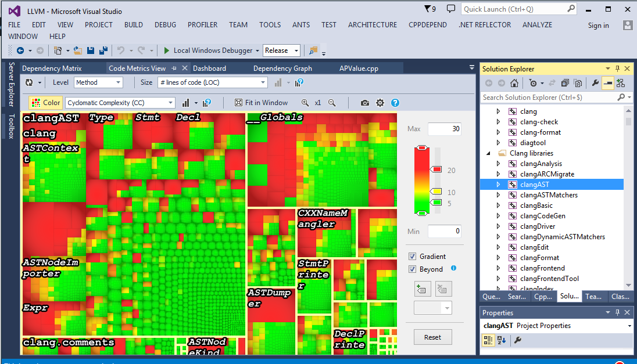The image size is (637, 364).
Task: Toggle auto-hide pin on Solution Explorer
Action: (617, 69)
